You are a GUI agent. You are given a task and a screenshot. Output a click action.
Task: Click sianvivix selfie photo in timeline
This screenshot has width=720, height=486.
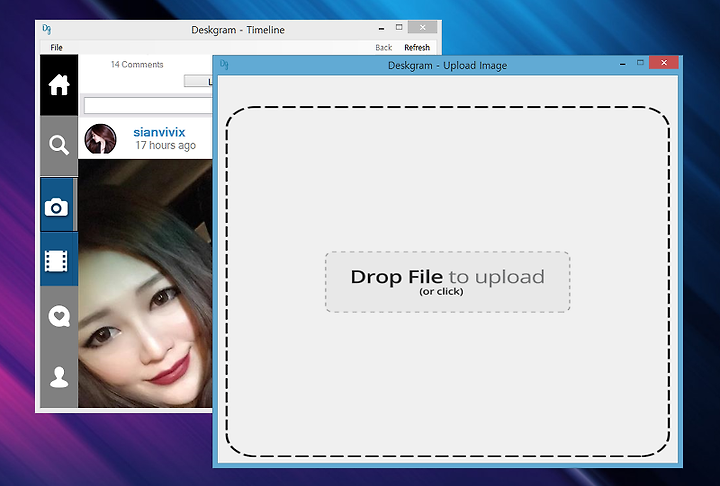click(x=145, y=283)
